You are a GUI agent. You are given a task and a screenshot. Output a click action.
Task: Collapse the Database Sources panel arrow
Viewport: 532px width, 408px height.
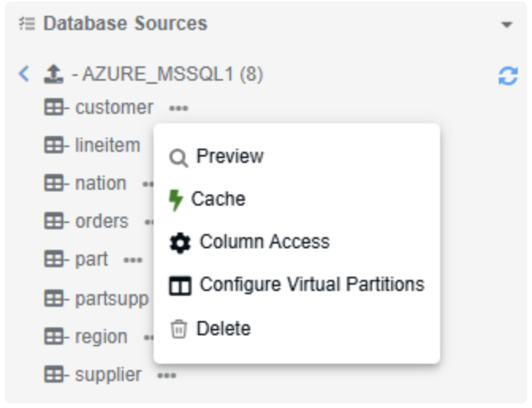tap(507, 25)
